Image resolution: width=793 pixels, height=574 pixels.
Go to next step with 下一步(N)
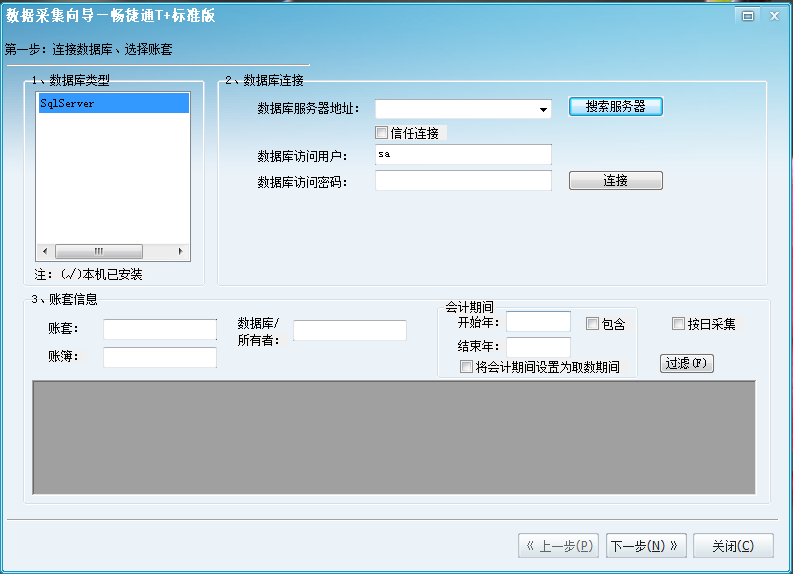(646, 546)
